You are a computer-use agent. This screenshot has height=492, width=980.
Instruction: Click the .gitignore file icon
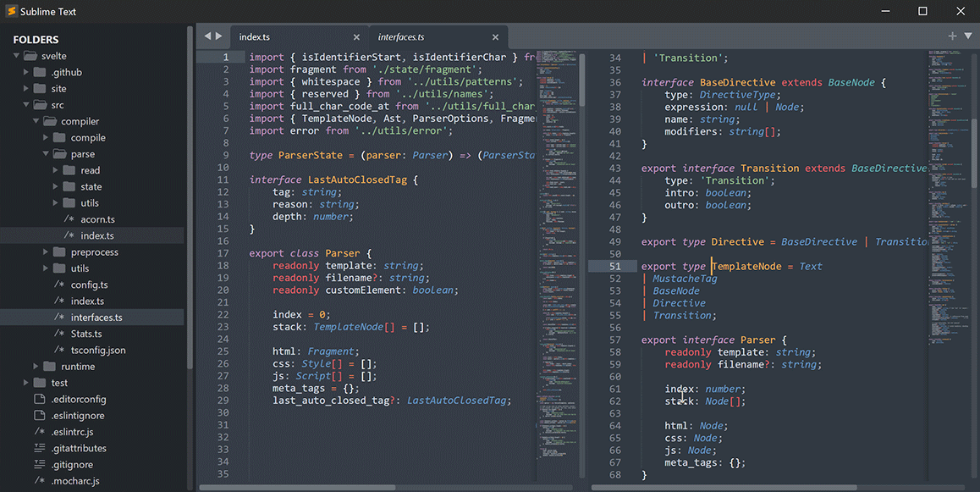(x=40, y=465)
